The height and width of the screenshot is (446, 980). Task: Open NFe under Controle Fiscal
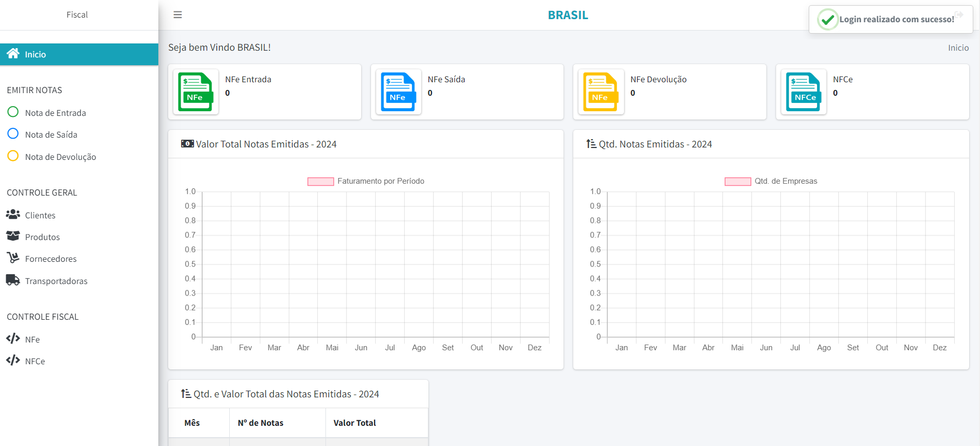(x=32, y=339)
